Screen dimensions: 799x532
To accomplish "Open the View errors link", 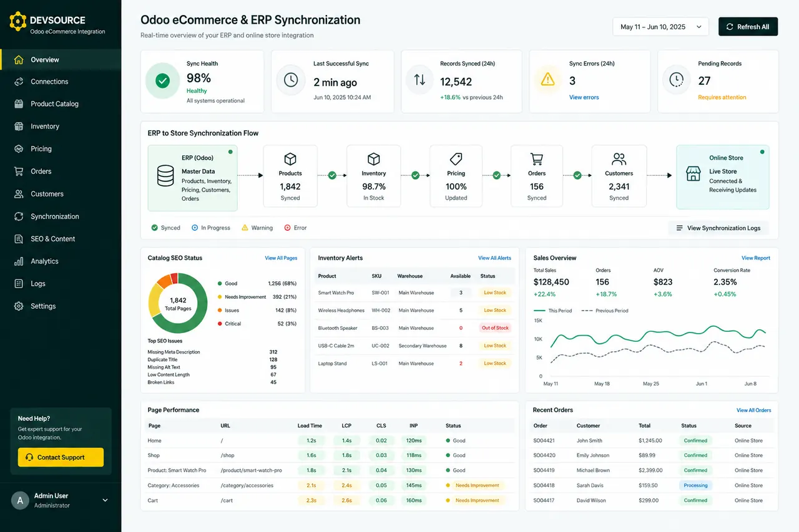I will [x=584, y=97].
